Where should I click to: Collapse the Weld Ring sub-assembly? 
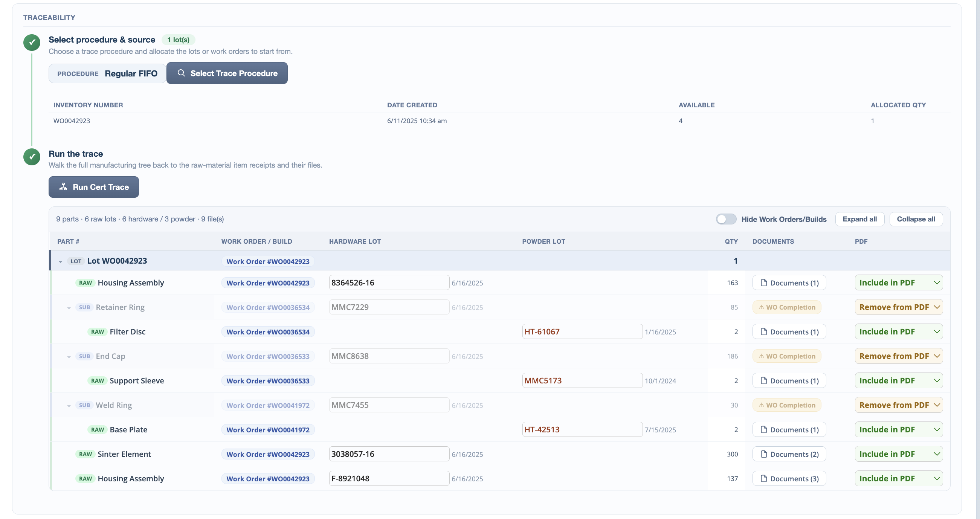click(x=69, y=406)
